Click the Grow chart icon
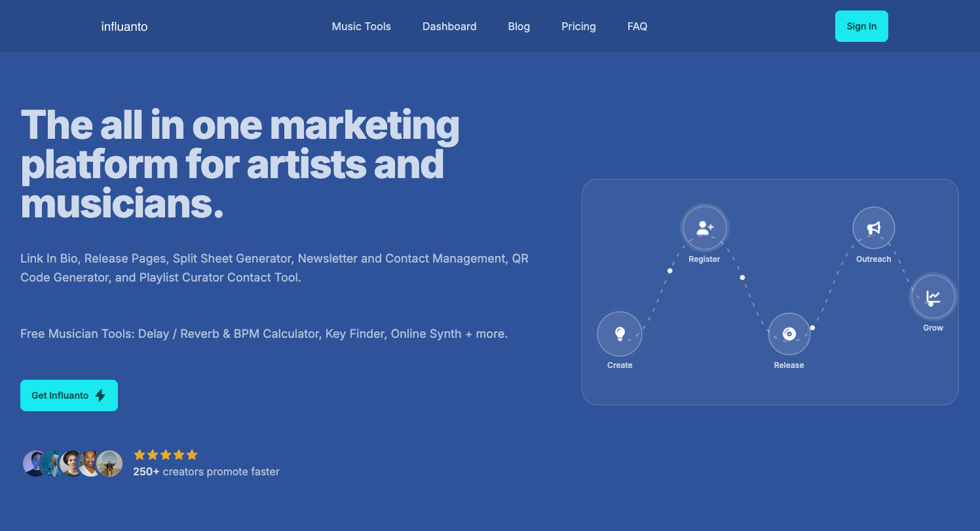The image size is (980, 531). 933,297
